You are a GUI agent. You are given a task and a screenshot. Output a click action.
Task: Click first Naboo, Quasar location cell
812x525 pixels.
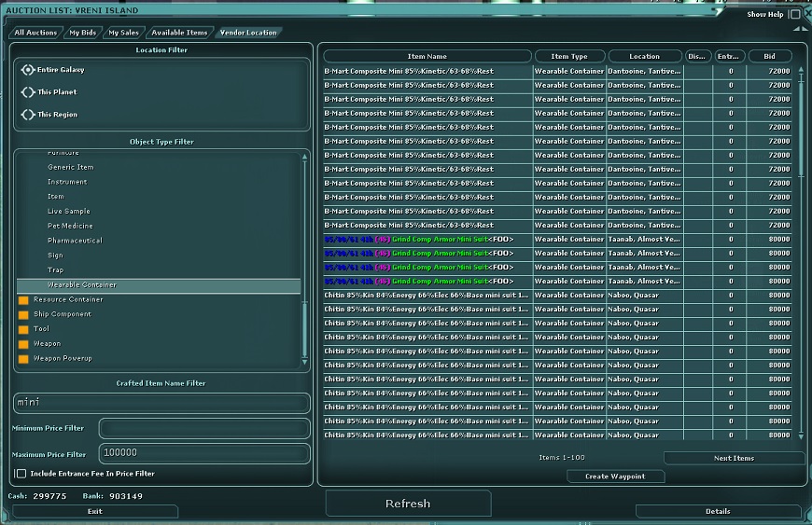(644, 296)
